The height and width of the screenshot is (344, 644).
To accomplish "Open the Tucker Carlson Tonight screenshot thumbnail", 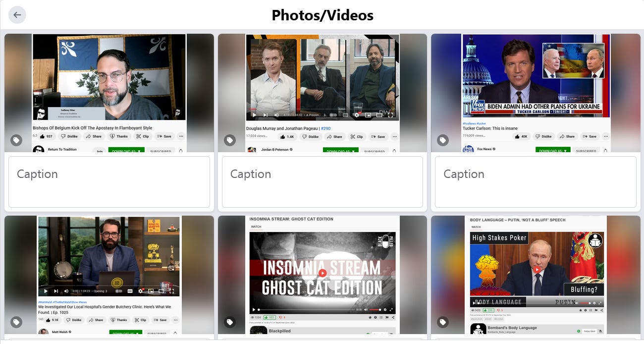I will pos(536,93).
